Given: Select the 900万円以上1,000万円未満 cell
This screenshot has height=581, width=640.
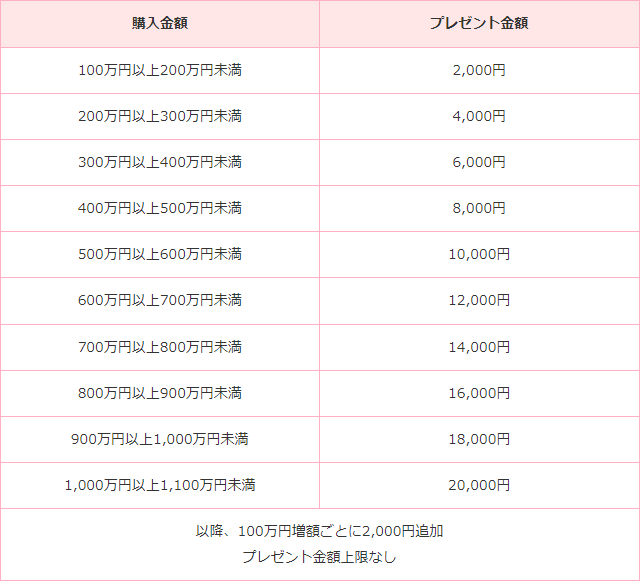Looking at the screenshot, I should [160, 439].
